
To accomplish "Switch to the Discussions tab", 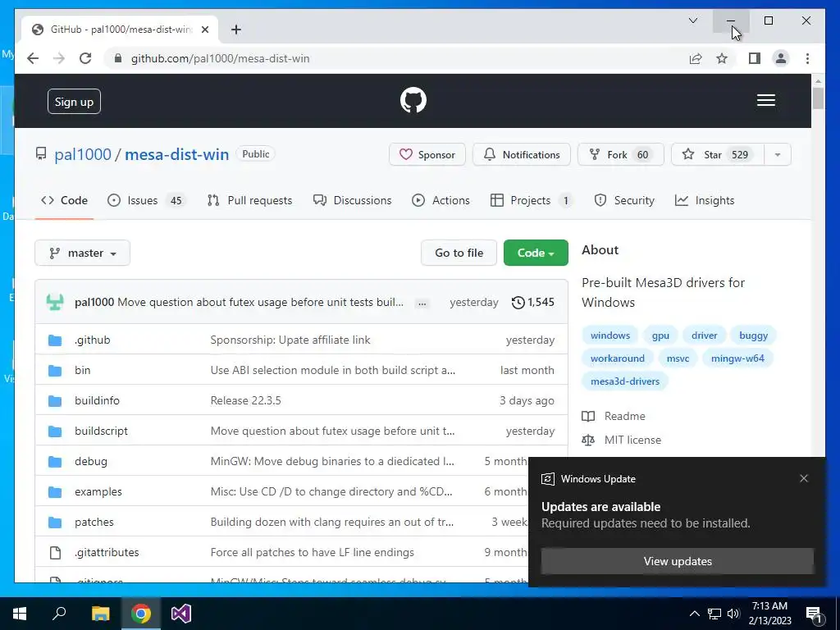I will tap(353, 200).
